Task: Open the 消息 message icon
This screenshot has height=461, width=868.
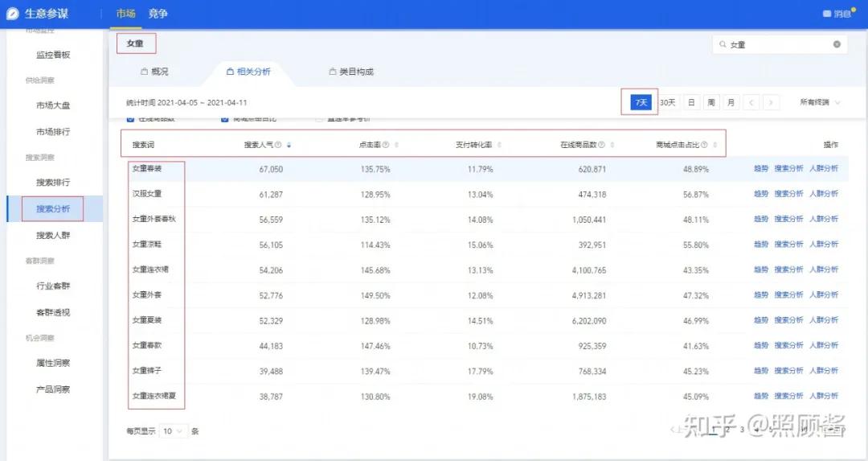Action: [827, 14]
